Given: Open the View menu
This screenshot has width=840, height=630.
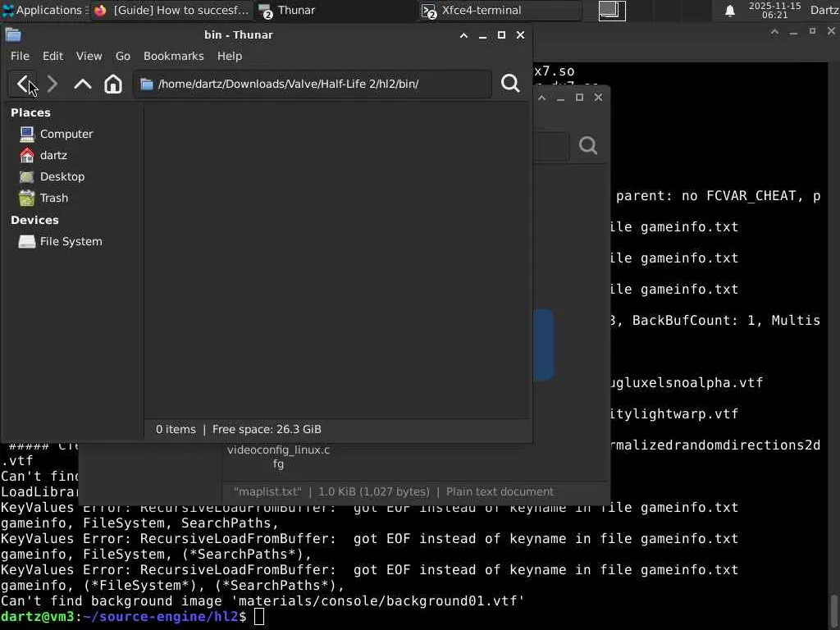Looking at the screenshot, I should [x=89, y=56].
